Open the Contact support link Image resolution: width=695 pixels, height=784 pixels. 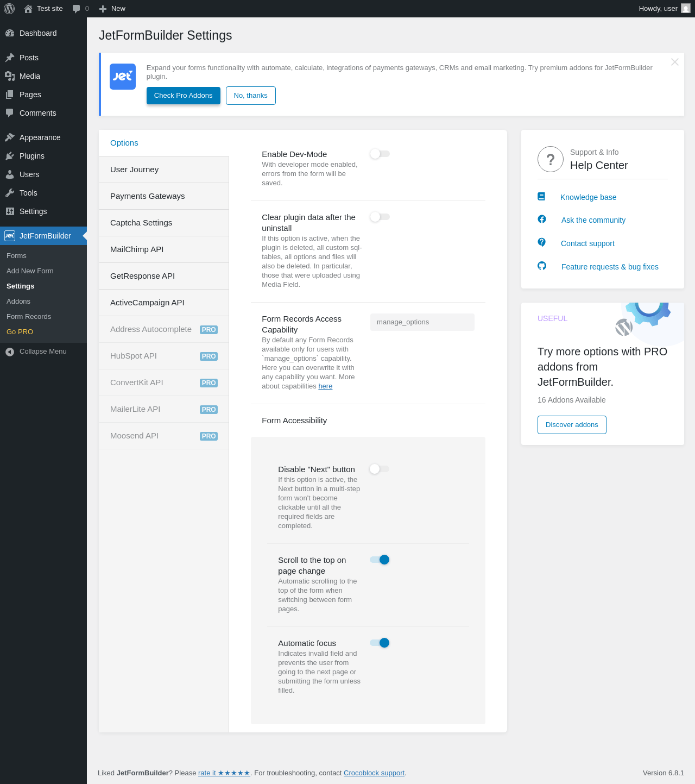point(587,243)
